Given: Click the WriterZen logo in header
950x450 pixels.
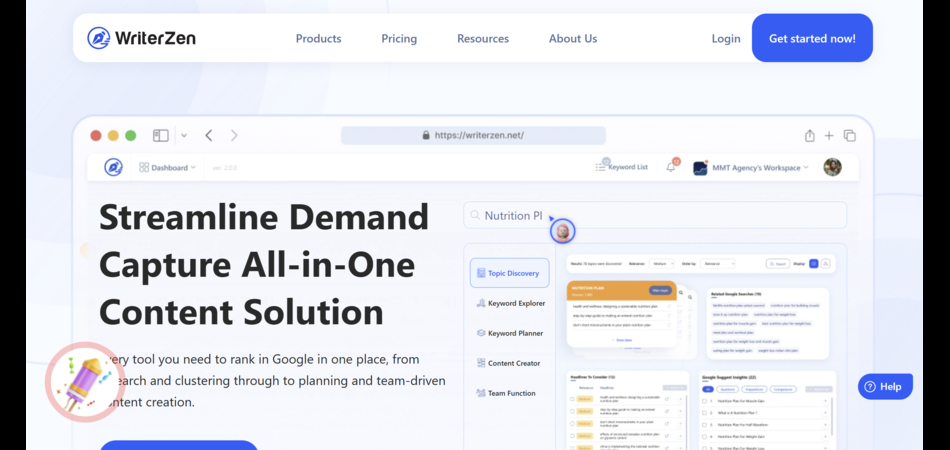Looking at the screenshot, I should pos(141,38).
